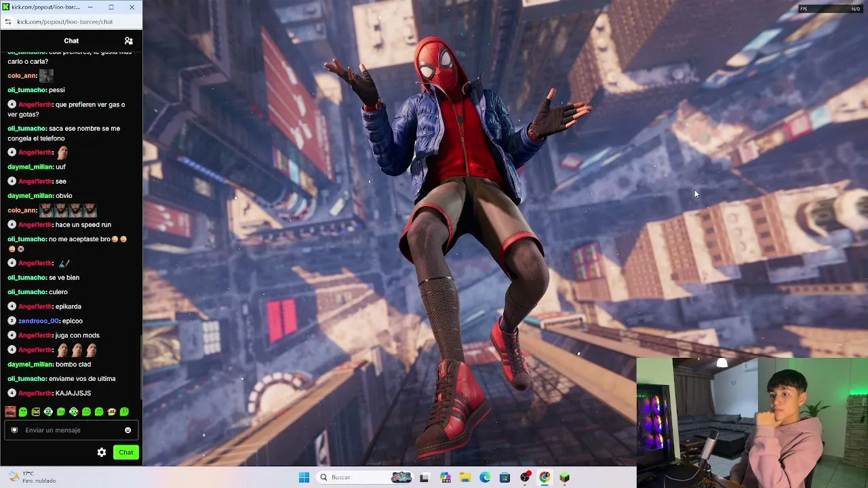Open Microsoft Edge from the taskbar
The image size is (868, 488).
(x=485, y=477)
